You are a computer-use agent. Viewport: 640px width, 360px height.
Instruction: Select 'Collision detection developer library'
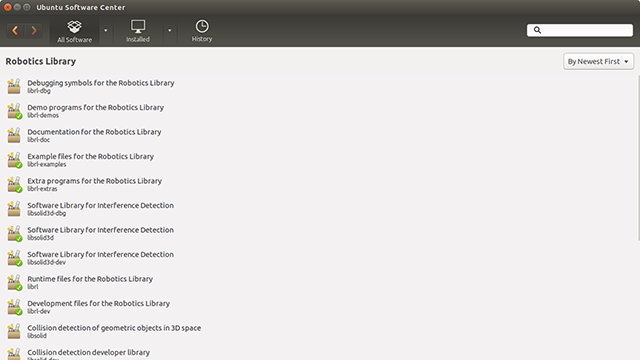click(x=89, y=352)
